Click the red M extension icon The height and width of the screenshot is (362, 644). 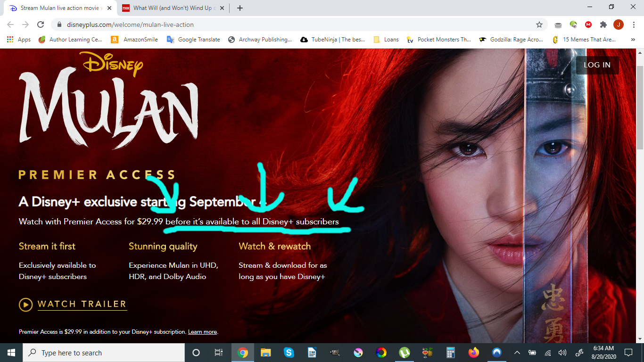[588, 25]
